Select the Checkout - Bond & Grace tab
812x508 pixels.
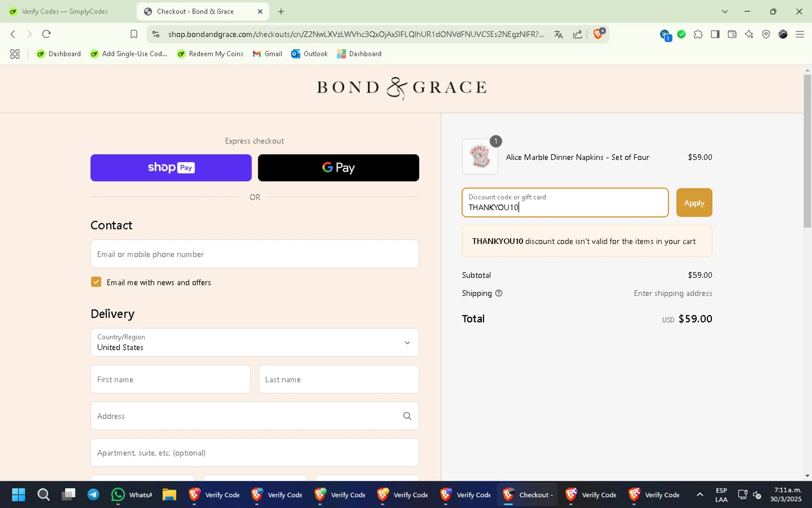[203, 11]
